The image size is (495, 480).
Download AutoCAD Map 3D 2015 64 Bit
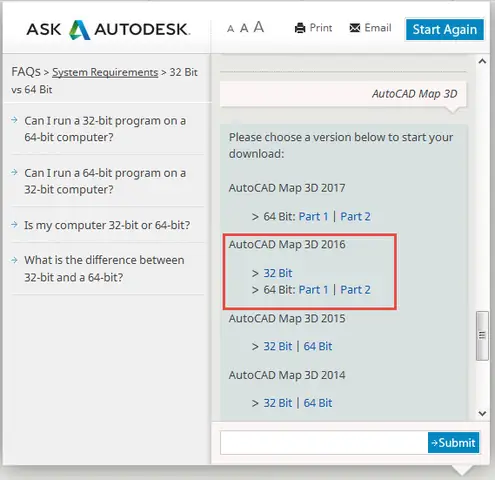click(318, 346)
